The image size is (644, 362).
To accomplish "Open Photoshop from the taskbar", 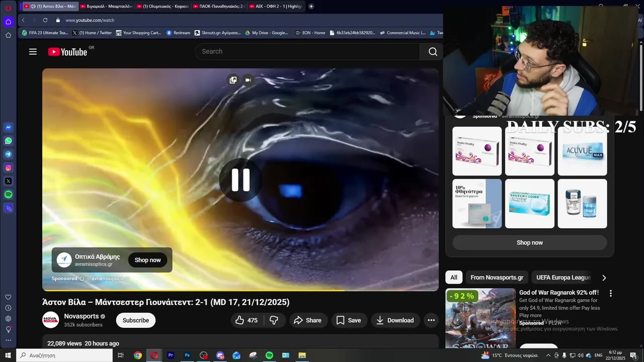I will (x=187, y=355).
